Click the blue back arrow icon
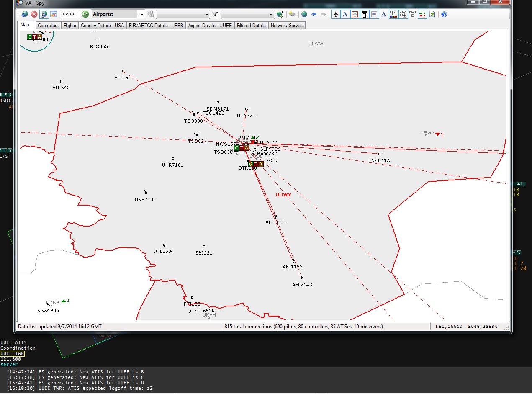The image size is (532, 394). (314, 14)
